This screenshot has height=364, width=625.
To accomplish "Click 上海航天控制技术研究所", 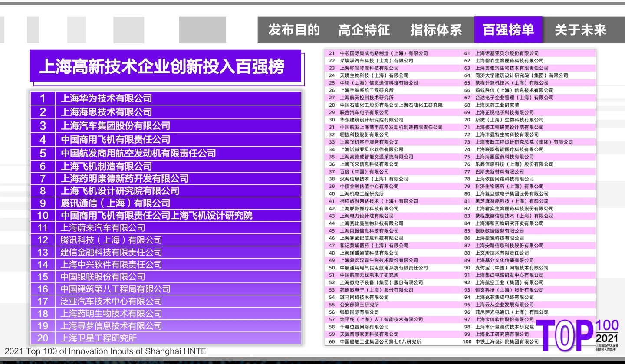I will (366, 98).
